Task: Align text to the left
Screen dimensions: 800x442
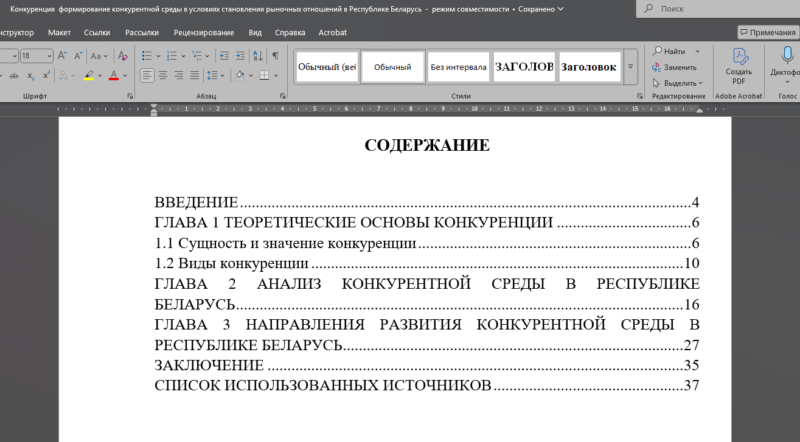Action: [147, 76]
